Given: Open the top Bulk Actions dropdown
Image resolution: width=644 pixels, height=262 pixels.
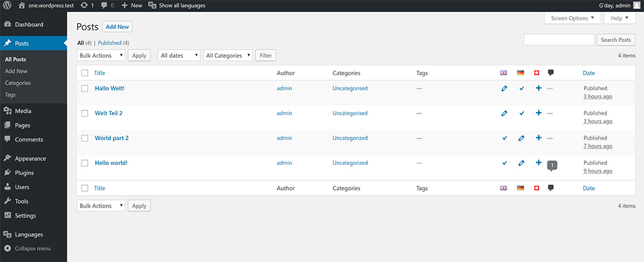Looking at the screenshot, I should pyautogui.click(x=101, y=55).
